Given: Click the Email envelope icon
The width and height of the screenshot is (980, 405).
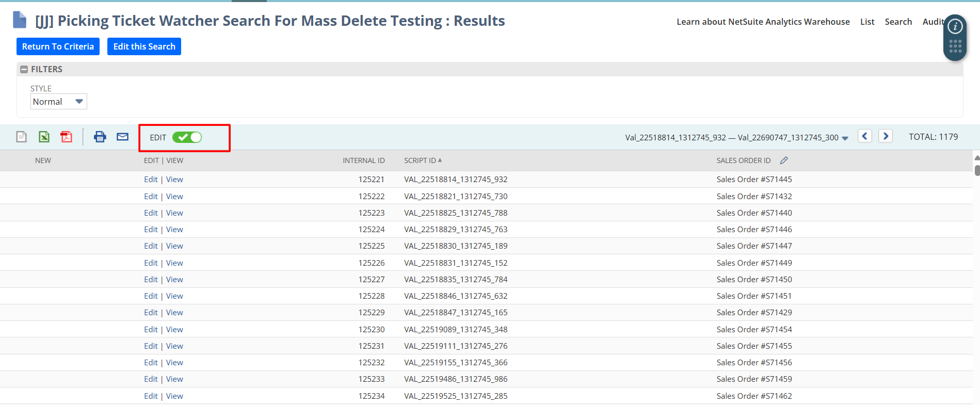Looking at the screenshot, I should tap(122, 137).
